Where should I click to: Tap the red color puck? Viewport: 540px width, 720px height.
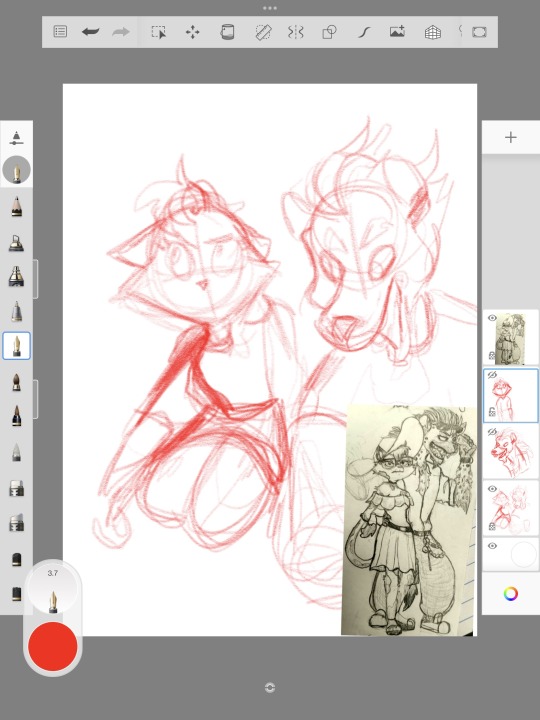tap(53, 646)
